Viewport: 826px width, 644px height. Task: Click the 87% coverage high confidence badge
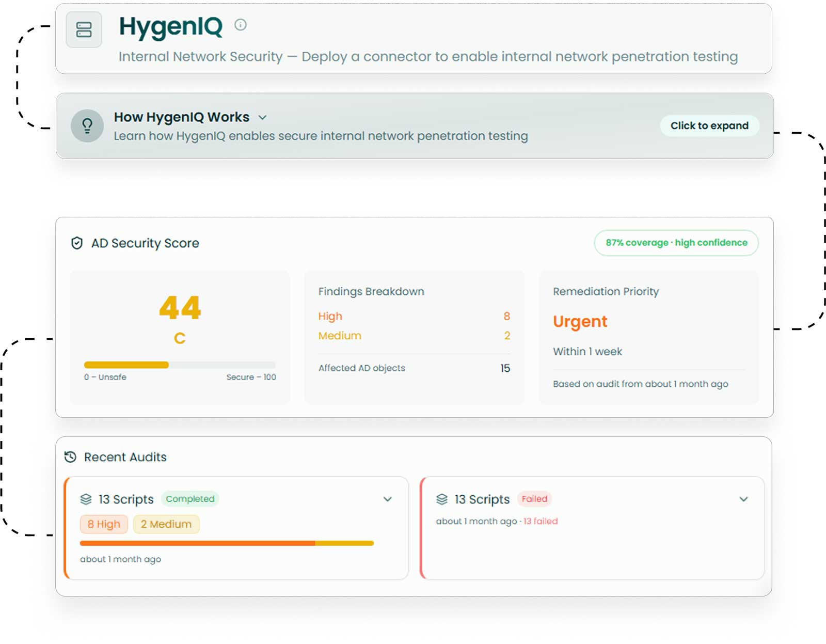pos(676,243)
